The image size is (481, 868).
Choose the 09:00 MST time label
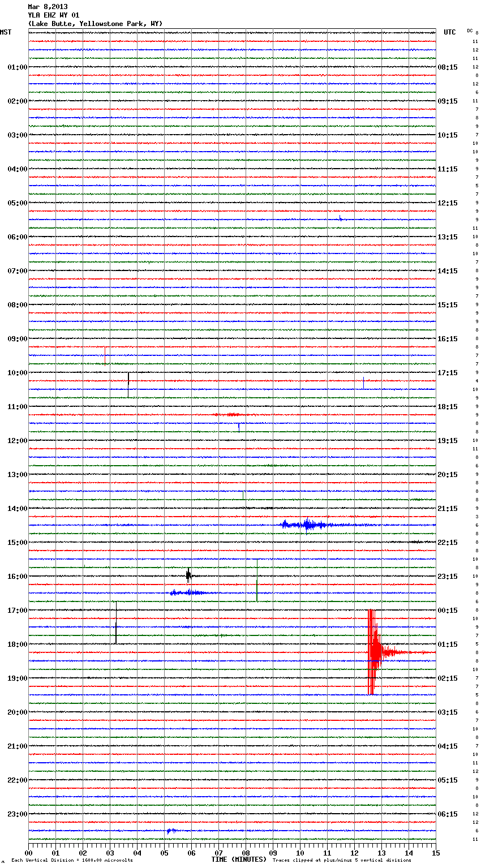pyautogui.click(x=18, y=339)
